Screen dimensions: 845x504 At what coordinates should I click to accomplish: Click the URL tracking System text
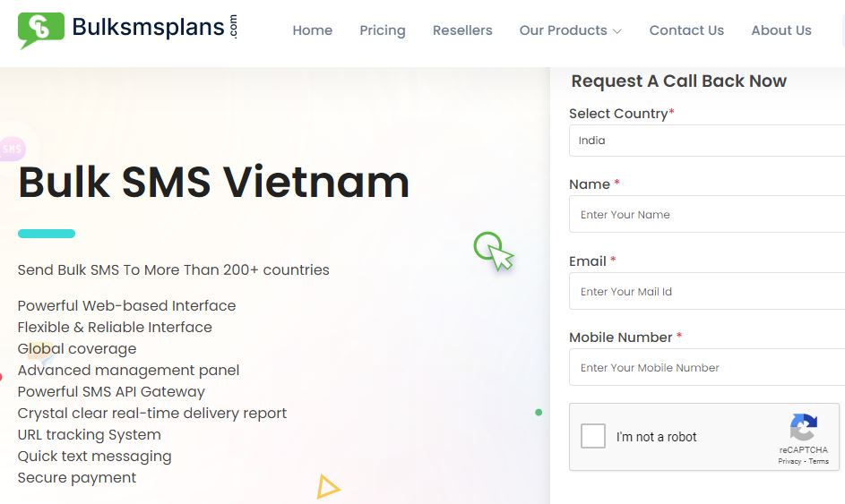click(x=89, y=434)
